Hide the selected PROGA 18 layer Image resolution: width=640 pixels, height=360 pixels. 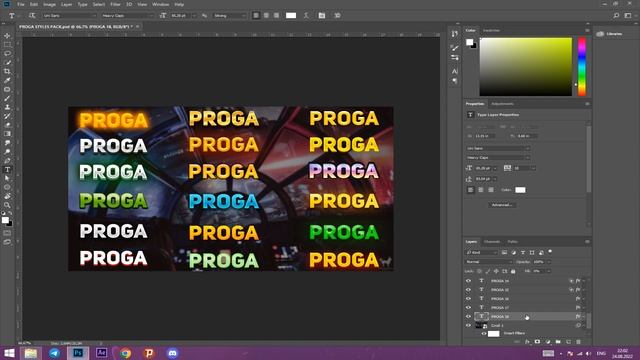click(468, 317)
